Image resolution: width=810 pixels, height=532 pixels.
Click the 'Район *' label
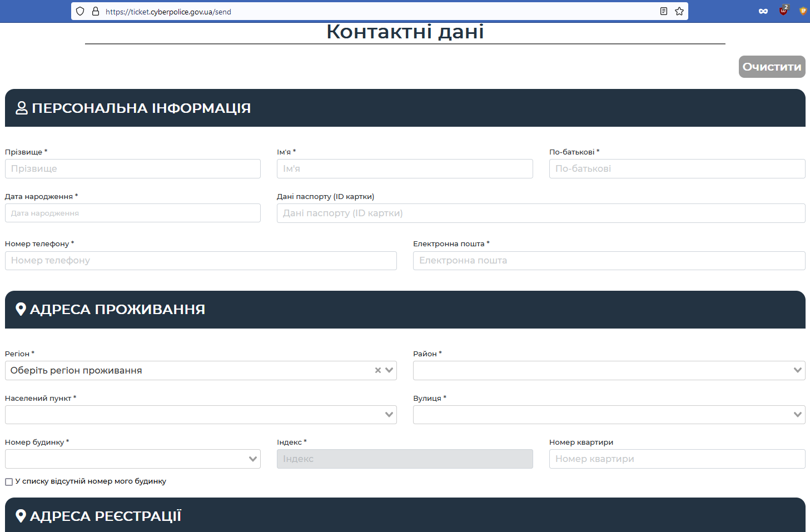pyautogui.click(x=428, y=354)
